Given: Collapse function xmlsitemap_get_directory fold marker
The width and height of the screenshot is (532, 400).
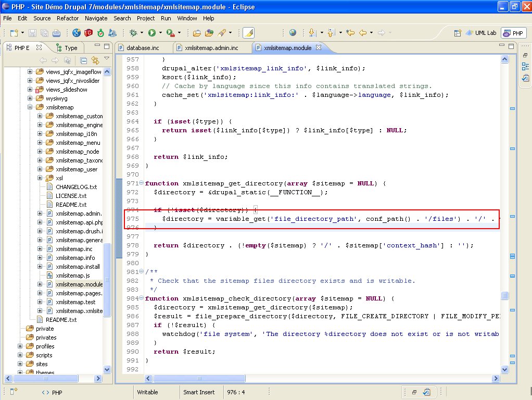Looking at the screenshot, I should click(142, 183).
